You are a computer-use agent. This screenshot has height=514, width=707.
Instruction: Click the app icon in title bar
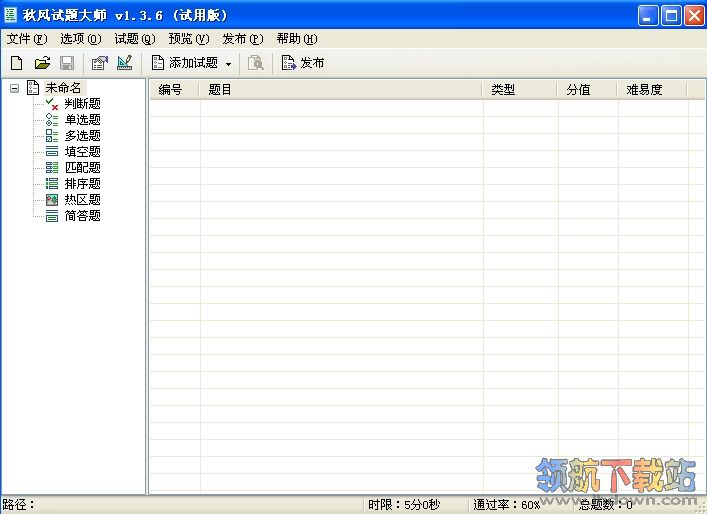10,15
